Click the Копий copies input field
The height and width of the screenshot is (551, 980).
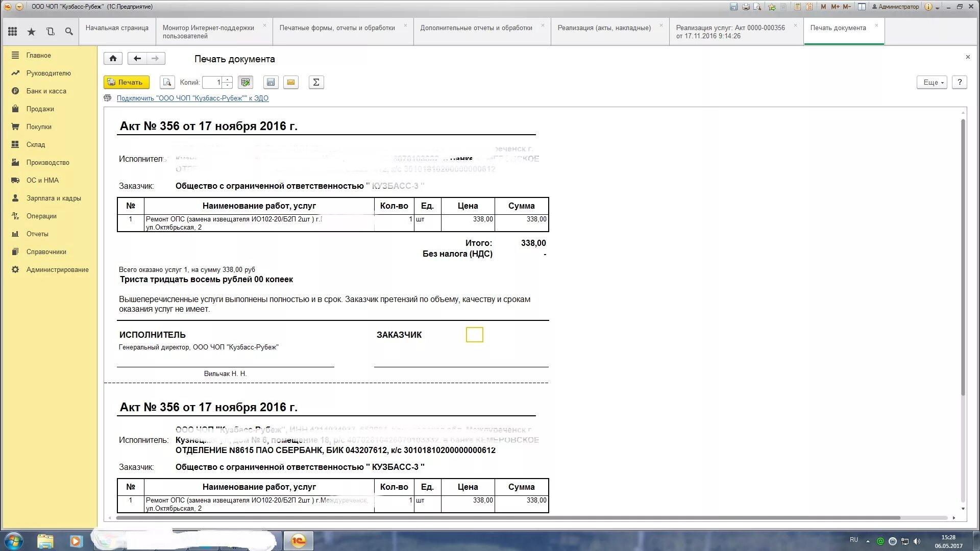213,82
